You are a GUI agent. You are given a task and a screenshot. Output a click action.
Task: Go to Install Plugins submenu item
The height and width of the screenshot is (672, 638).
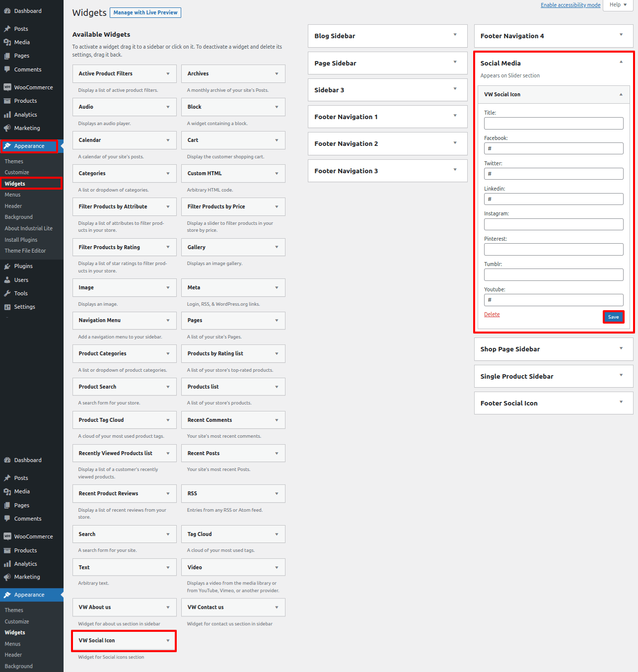point(21,240)
